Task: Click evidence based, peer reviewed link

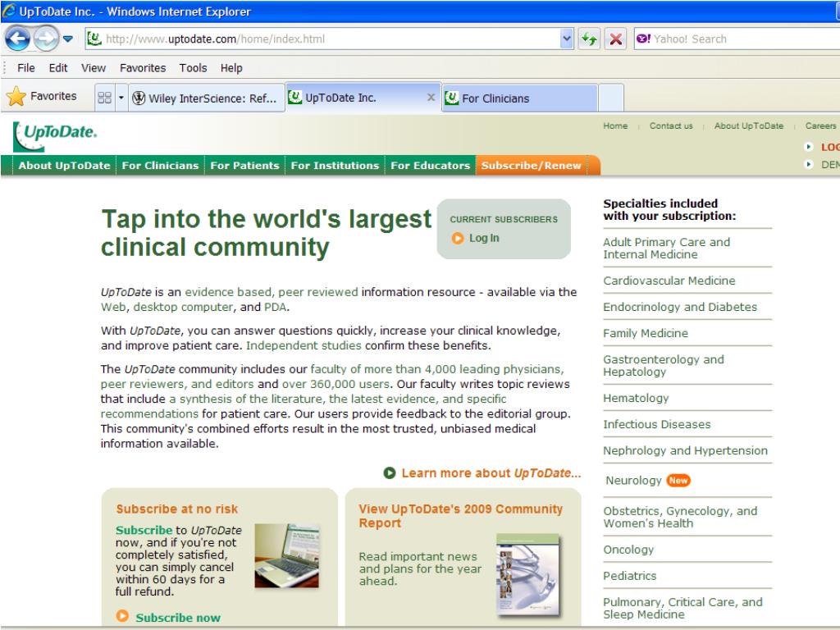Action: point(272,292)
